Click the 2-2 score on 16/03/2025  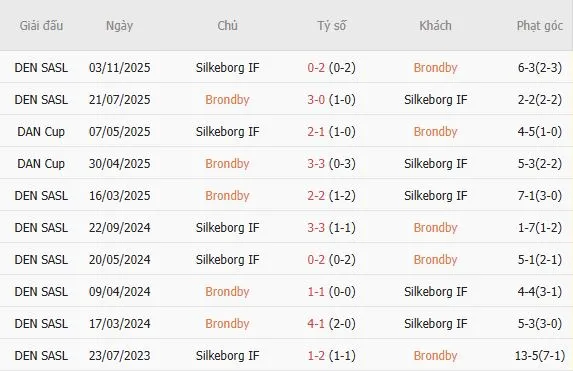click(316, 196)
